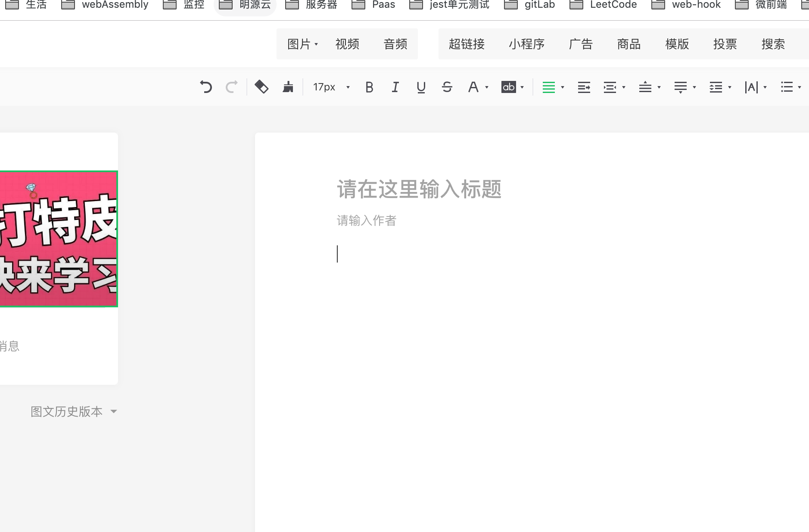Select 小程序 in the insert bar
This screenshot has width=809, height=532.
pos(526,44)
